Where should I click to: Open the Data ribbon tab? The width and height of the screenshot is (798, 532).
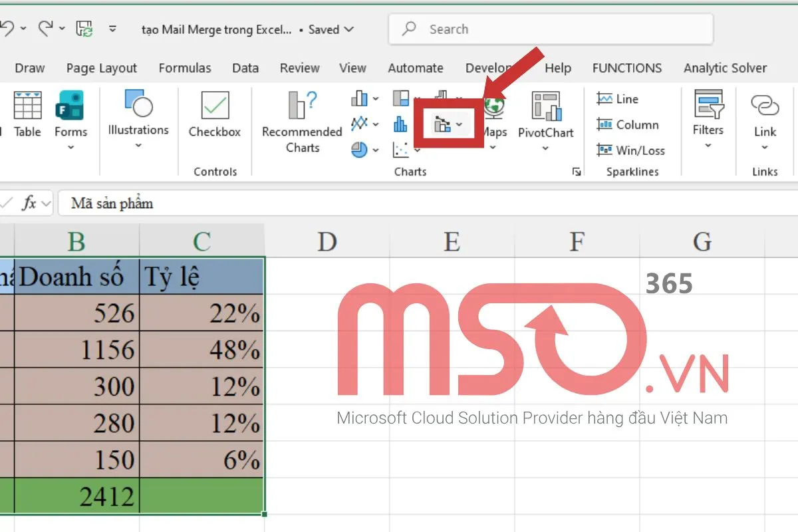pos(245,67)
